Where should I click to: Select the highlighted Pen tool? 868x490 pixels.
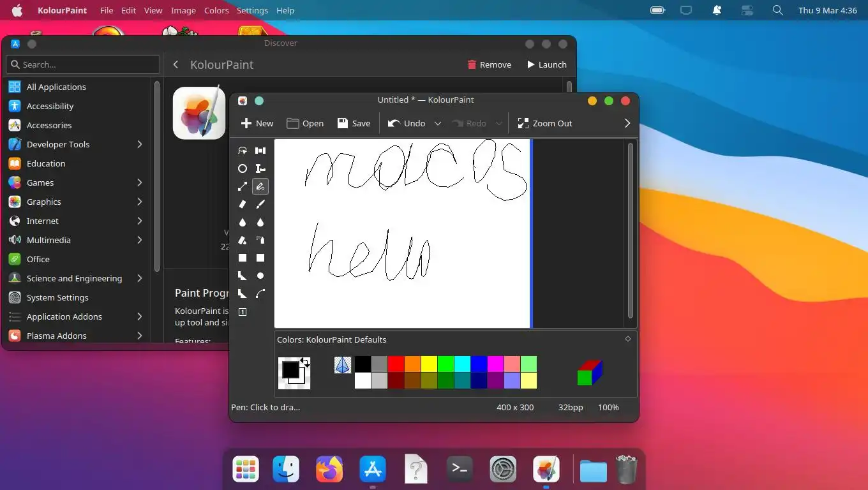point(260,186)
